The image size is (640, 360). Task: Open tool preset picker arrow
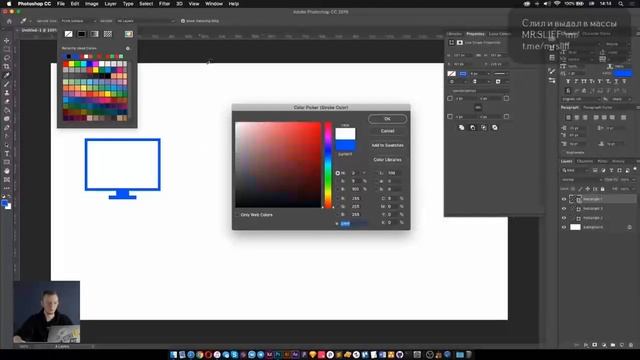(30, 21)
